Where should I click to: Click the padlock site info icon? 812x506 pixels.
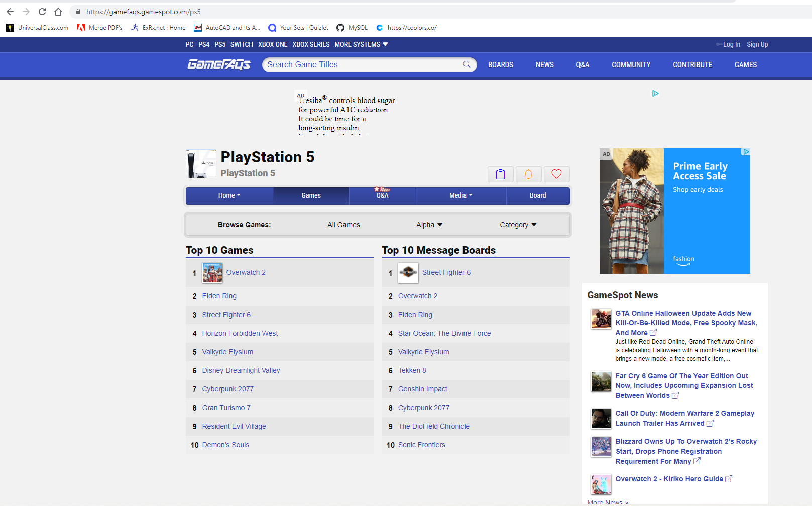coord(78,12)
